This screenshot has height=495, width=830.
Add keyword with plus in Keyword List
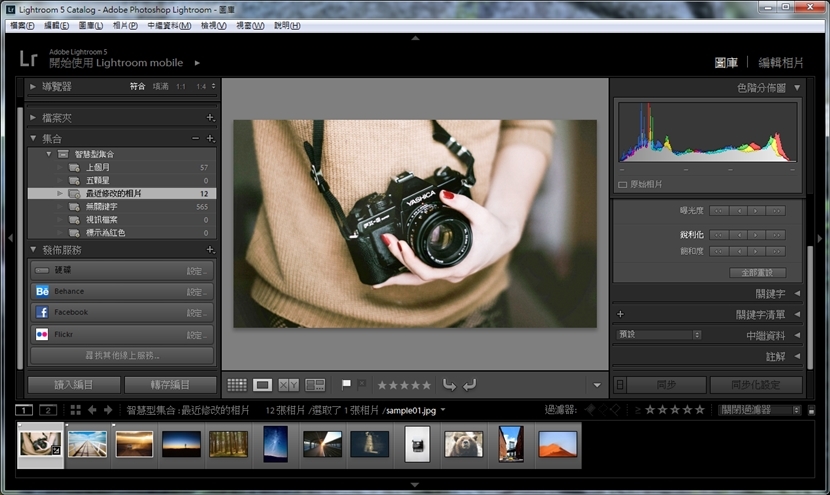click(620, 314)
